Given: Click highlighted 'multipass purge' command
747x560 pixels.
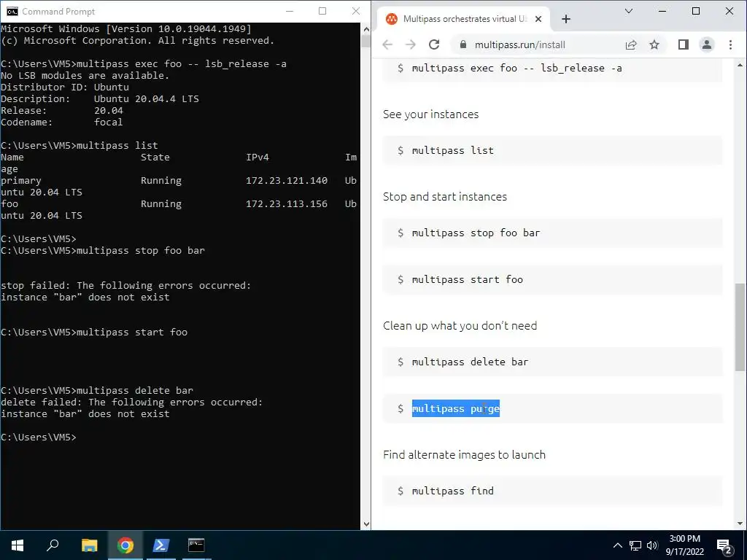Looking at the screenshot, I should (455, 408).
